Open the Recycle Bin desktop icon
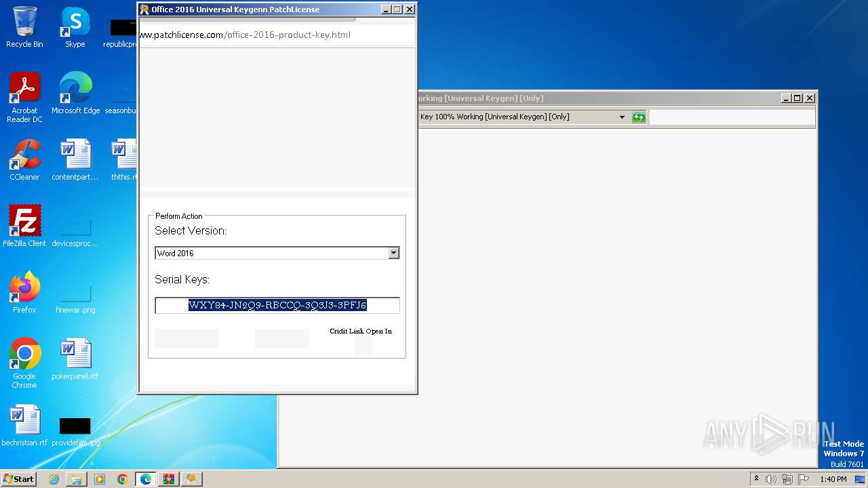This screenshot has height=488, width=868. (x=24, y=27)
